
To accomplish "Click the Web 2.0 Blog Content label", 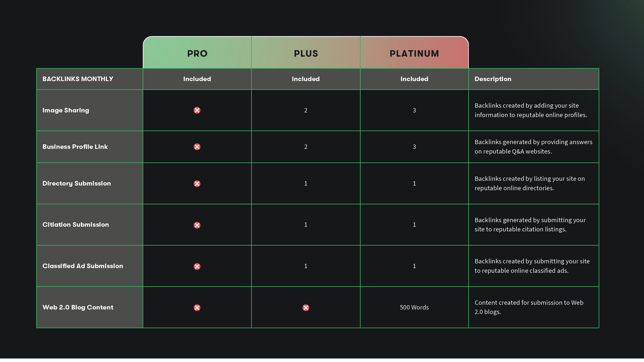I will (78, 307).
